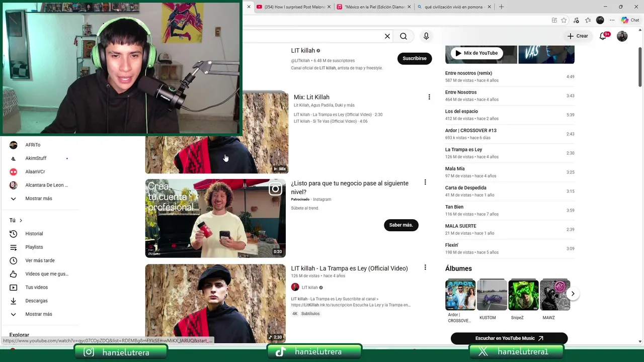Image resolution: width=644 pixels, height=362 pixels.
Task: Open the Instagram ad video thumbnail
Action: (215, 218)
